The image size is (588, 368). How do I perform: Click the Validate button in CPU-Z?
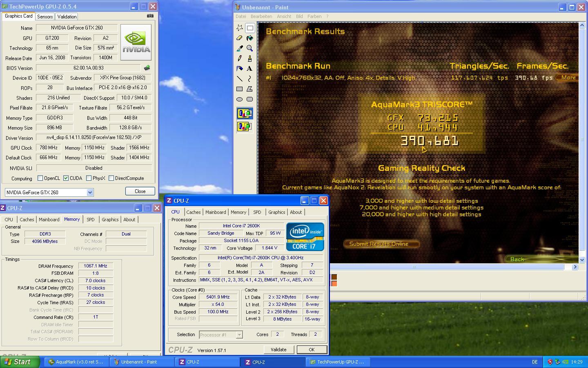pos(278,350)
